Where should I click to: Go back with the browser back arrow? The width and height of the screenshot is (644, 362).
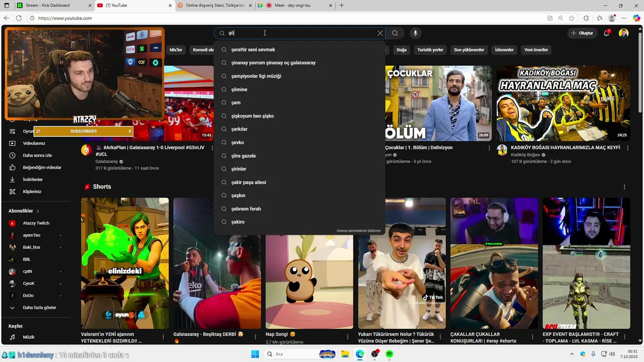7,18
